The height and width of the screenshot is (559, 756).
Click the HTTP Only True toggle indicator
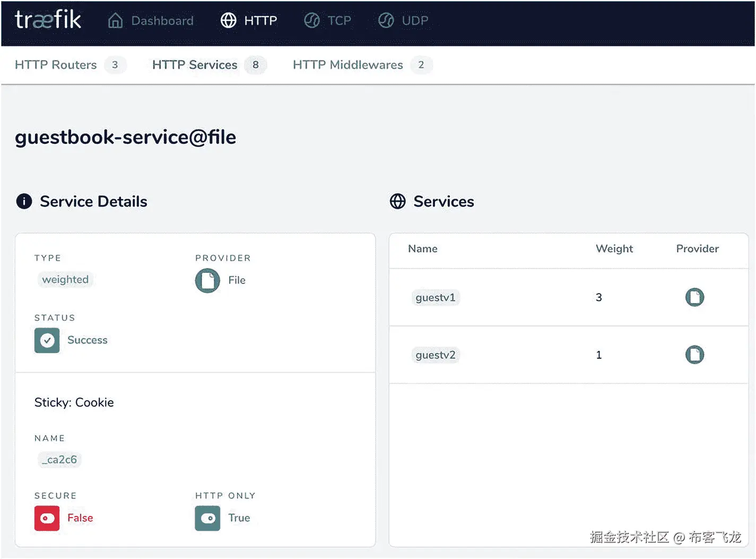(207, 518)
